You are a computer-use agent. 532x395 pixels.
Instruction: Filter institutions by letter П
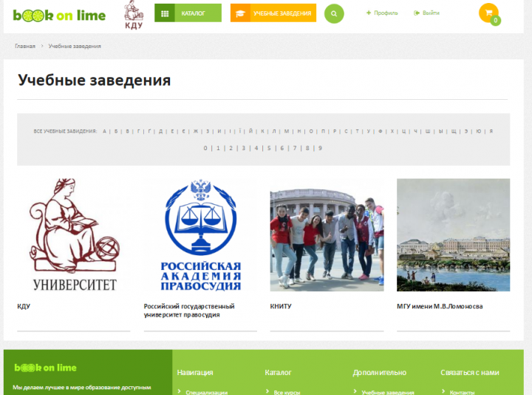[x=323, y=131]
